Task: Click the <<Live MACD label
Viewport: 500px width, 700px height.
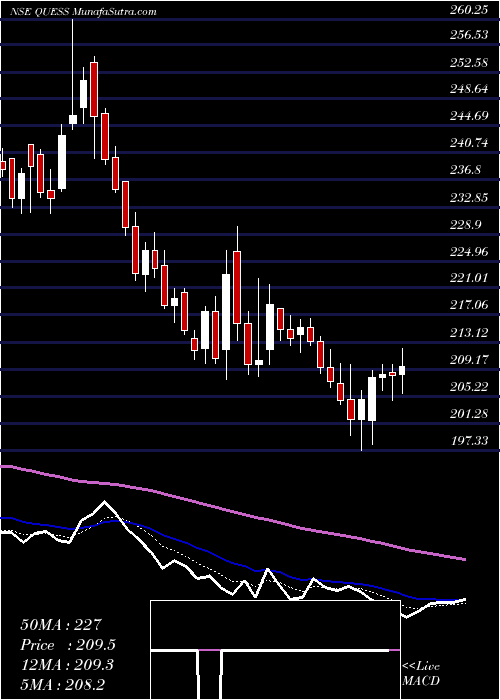Action: click(x=420, y=674)
